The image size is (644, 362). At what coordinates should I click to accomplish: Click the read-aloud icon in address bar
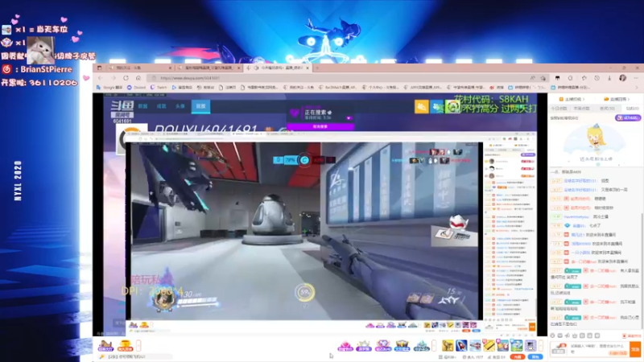pyautogui.click(x=532, y=78)
